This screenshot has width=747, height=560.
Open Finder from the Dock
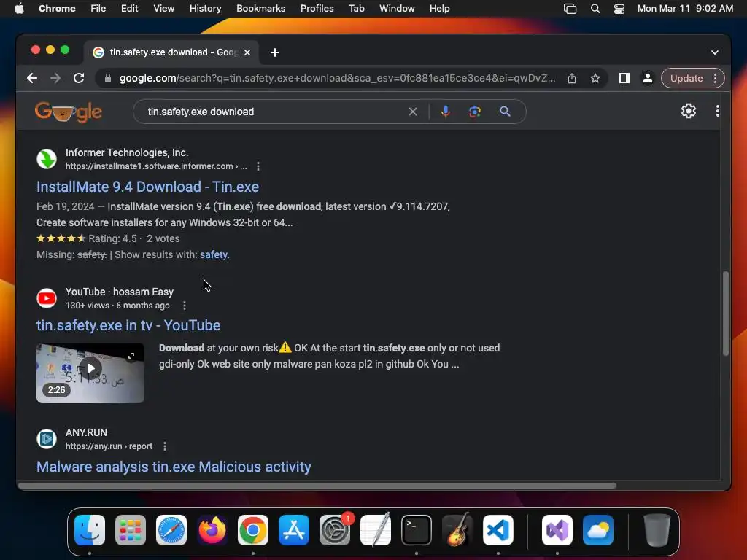point(90,530)
